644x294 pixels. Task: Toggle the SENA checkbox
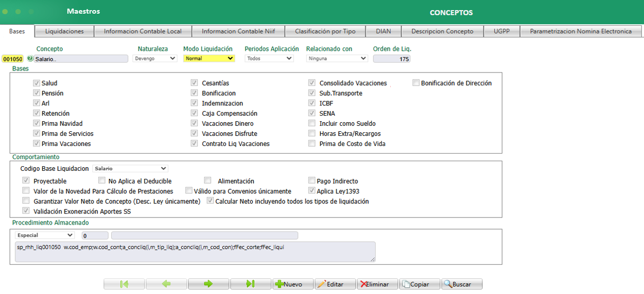point(312,114)
